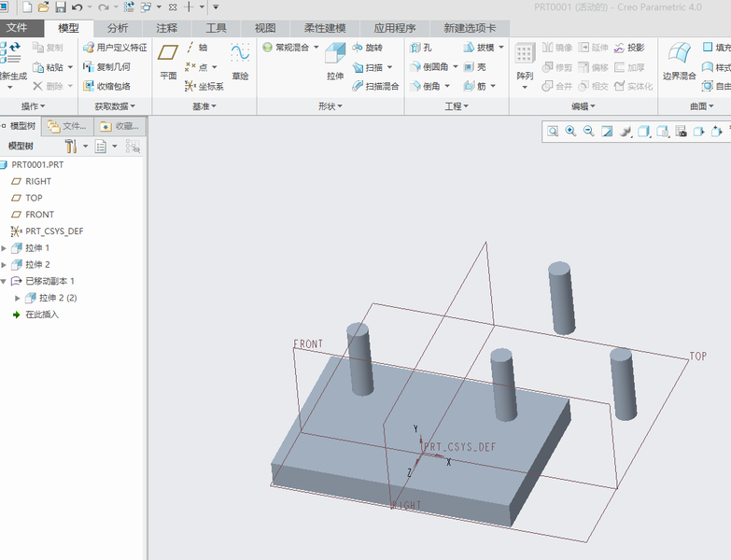
Task: Click the New file icon
Action: coord(27,7)
